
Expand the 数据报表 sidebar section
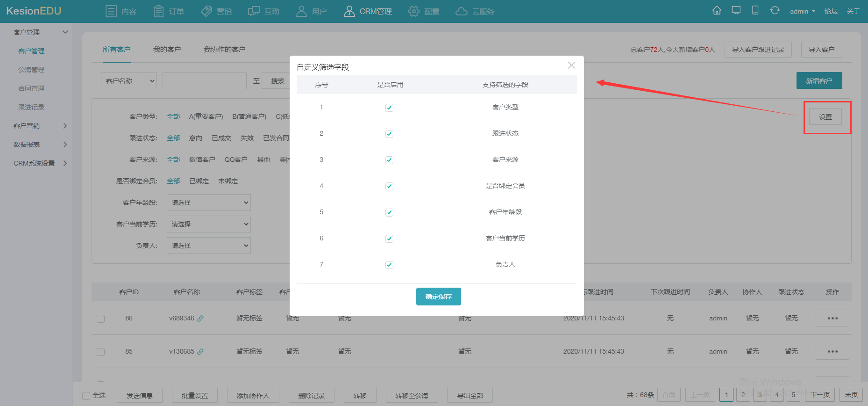(41, 145)
